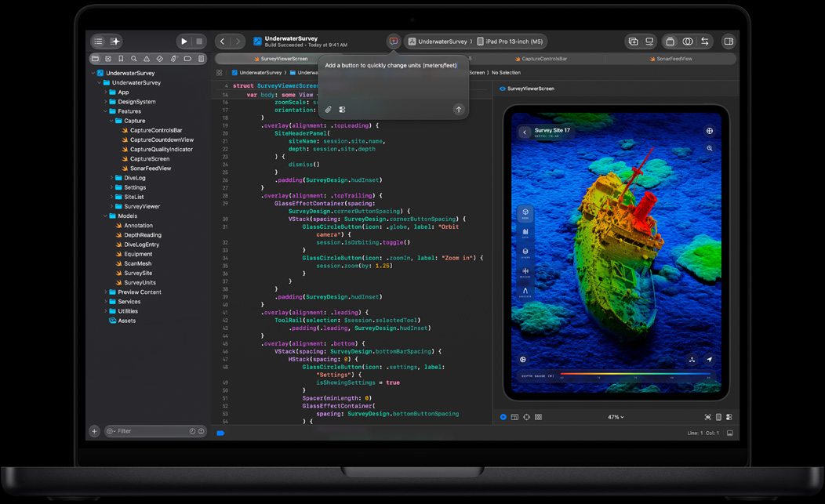Viewport: 825px width, 504px height.
Task: Open the coding assistant chat icon
Action: click(393, 42)
